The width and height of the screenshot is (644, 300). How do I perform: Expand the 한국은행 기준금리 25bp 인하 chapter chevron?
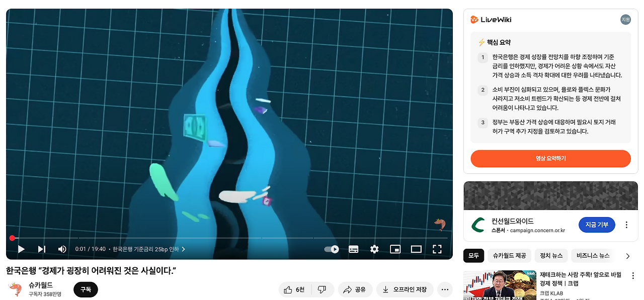[x=183, y=248]
